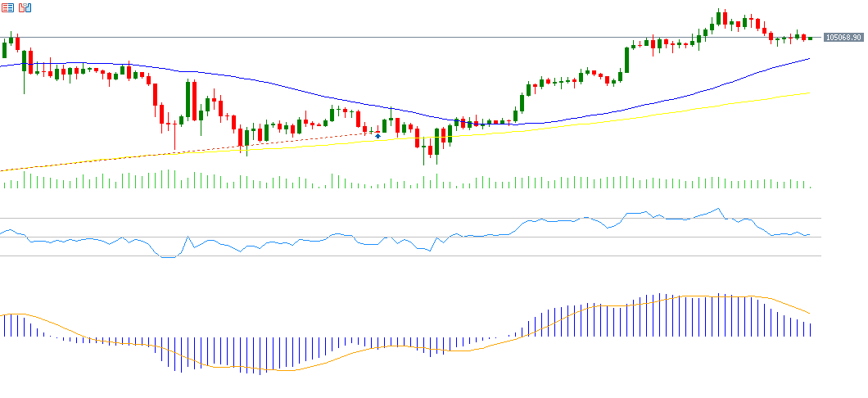The height and width of the screenshot is (398, 868).
Task: Click the lowest candlestick wick on the chart
Action: pyautogui.click(x=424, y=161)
